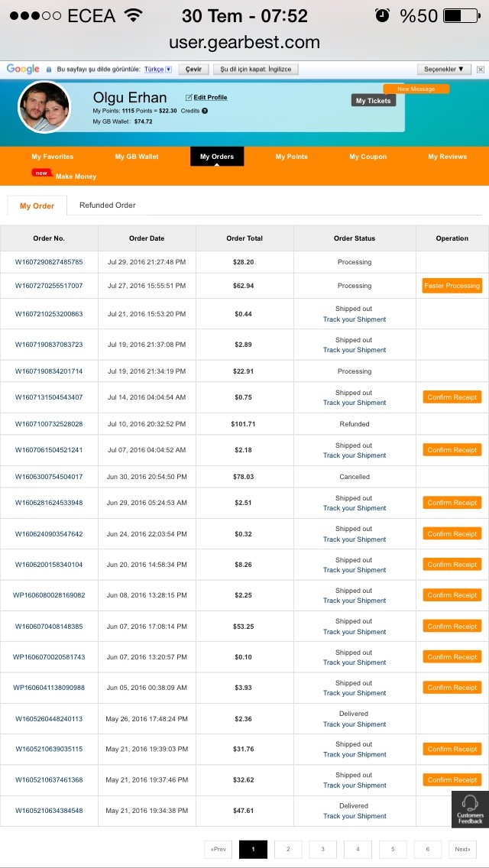Click the Çevir translate button

click(193, 70)
